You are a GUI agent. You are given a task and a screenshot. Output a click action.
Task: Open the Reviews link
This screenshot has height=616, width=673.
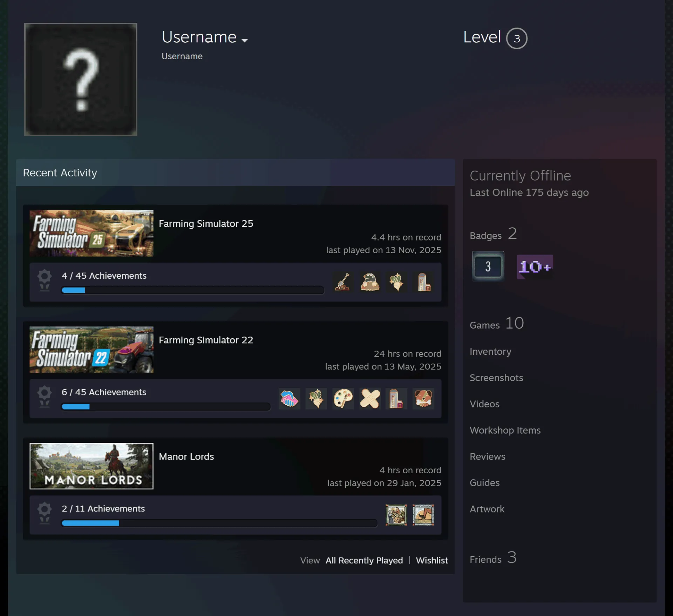point(488,456)
